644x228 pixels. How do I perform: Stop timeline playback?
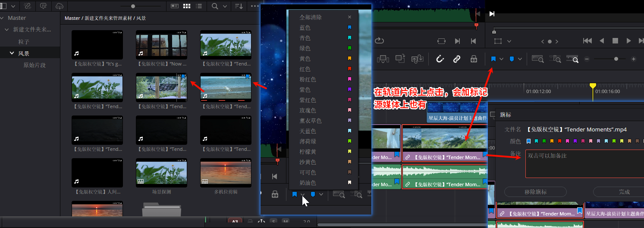tap(616, 41)
